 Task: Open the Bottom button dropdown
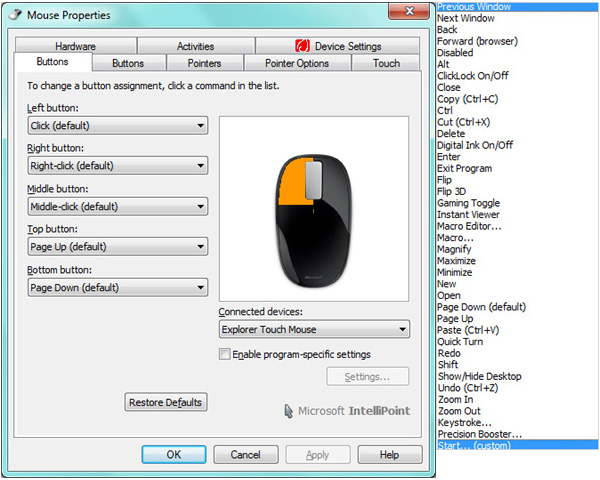click(118, 287)
